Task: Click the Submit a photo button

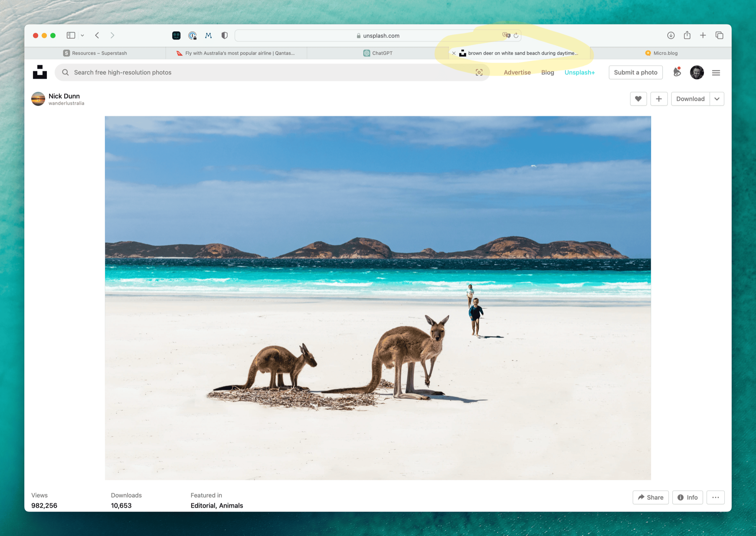Action: pyautogui.click(x=635, y=72)
